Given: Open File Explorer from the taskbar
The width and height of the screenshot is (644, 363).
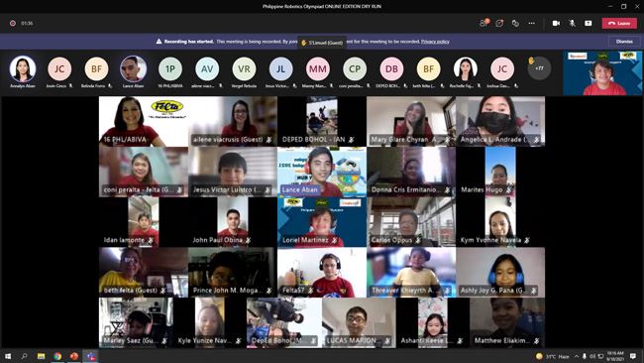Looking at the screenshot, I should point(41,356).
